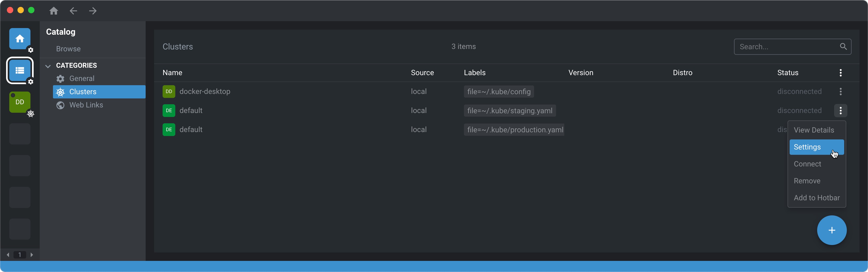Select Web Links category
Viewport: 868px width, 272px height.
86,105
